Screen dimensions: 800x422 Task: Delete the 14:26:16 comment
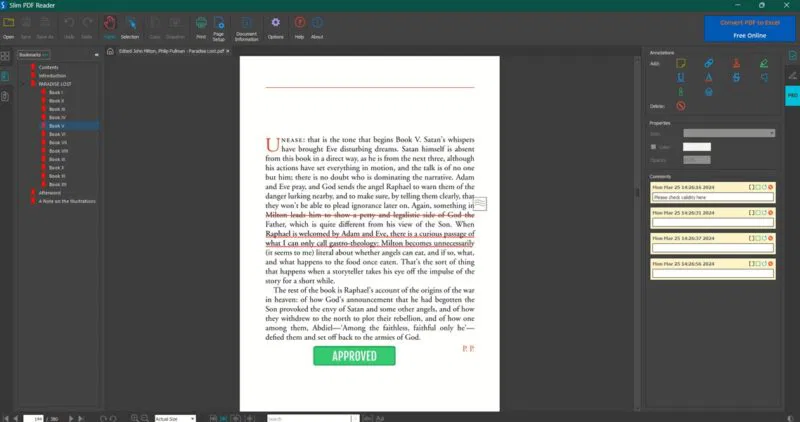pos(770,187)
